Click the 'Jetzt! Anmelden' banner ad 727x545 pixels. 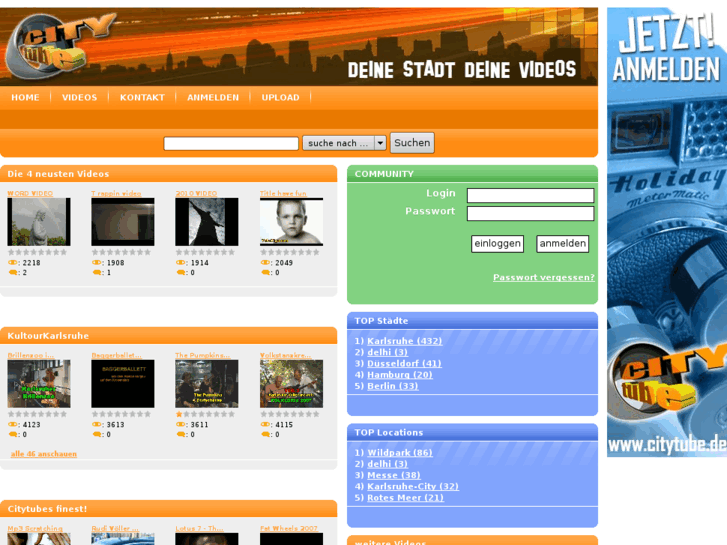click(667, 232)
